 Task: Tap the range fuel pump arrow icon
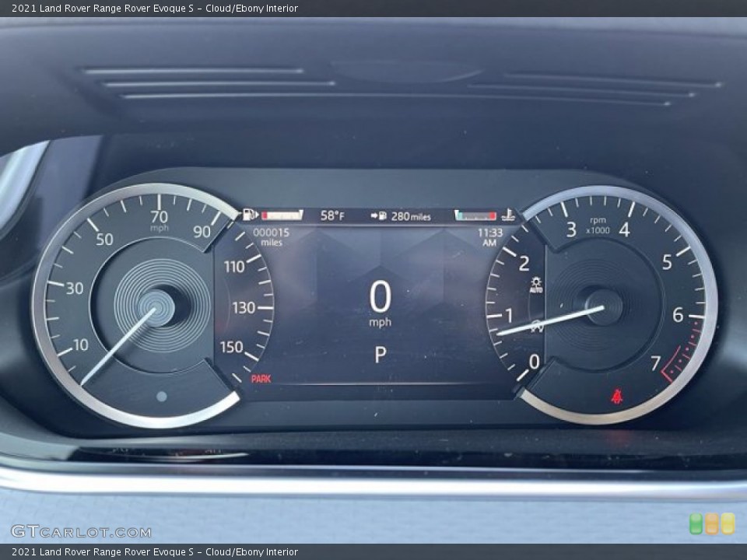point(379,215)
